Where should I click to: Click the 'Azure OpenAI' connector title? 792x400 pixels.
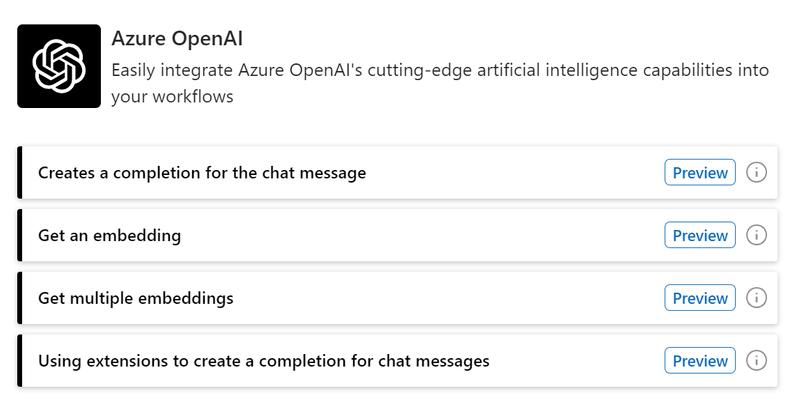(177, 39)
